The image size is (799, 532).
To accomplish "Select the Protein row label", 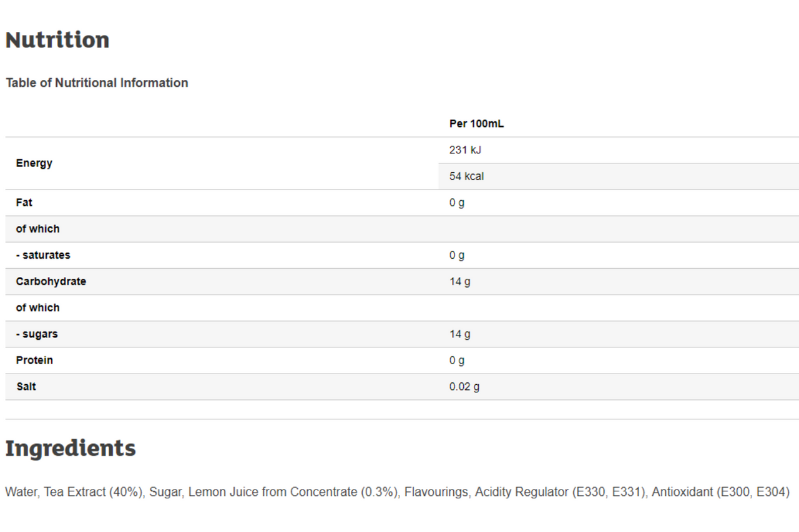I will (34, 360).
